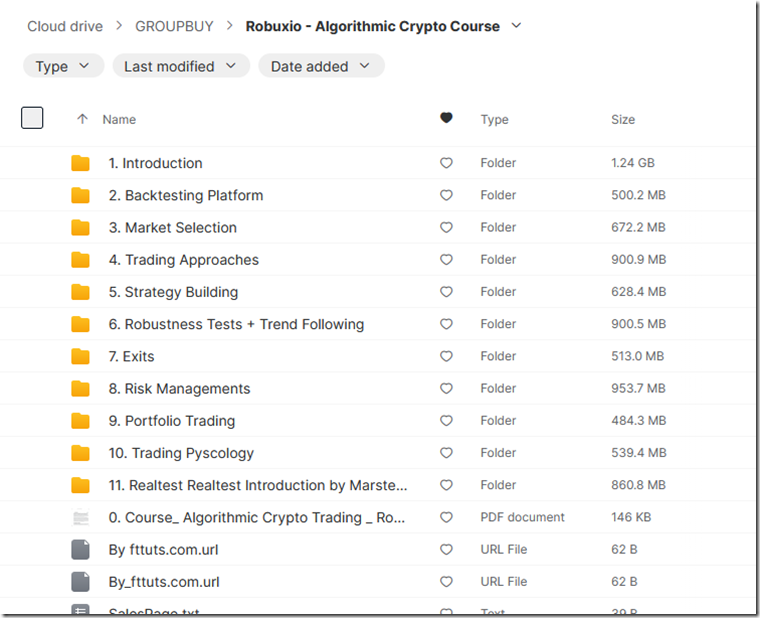Favourite the 0. Course_ PDF document
Viewport: 760px width, 618px height.
coord(446,517)
